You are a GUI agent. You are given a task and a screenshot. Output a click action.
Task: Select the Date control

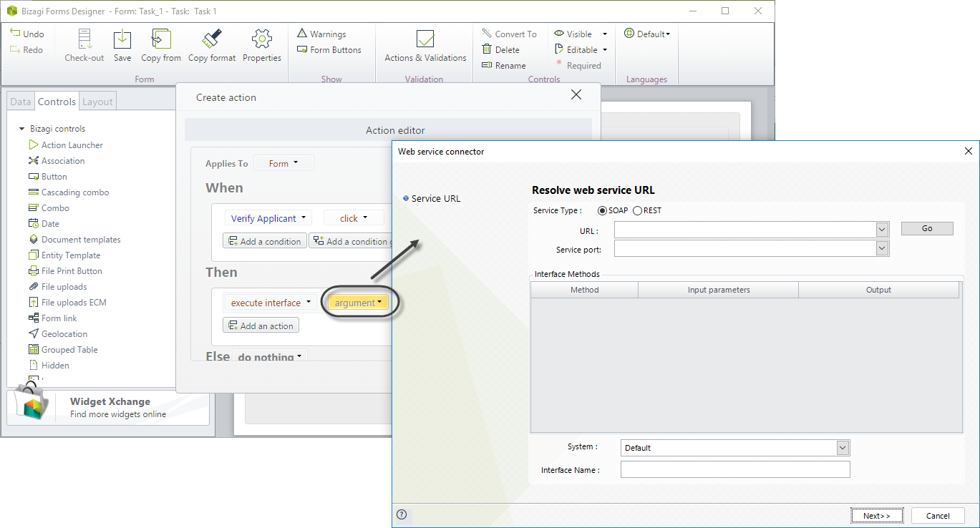click(x=44, y=223)
